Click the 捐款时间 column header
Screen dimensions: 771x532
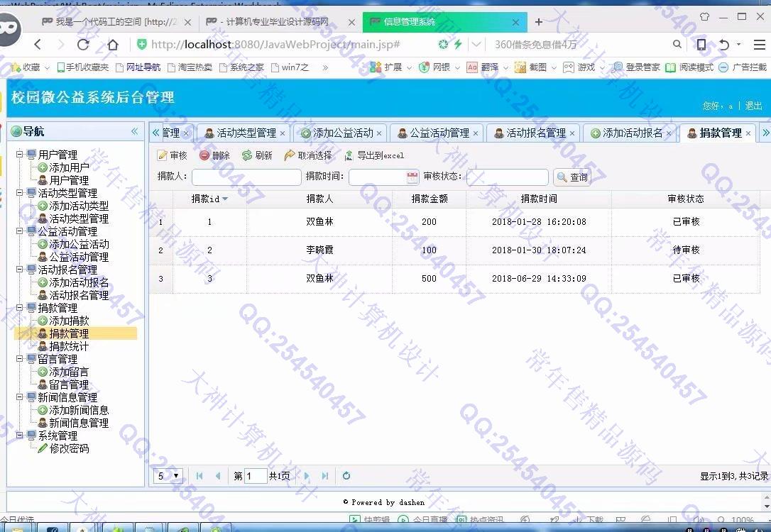tap(539, 199)
